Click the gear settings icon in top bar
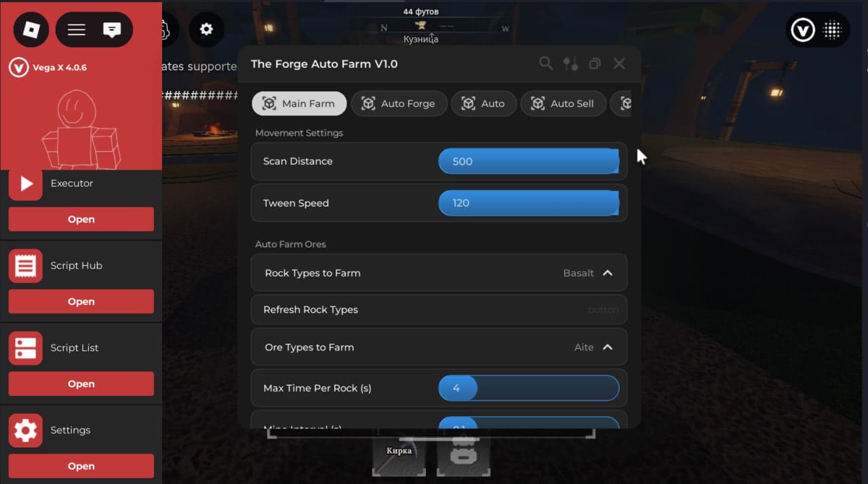The image size is (868, 484). click(206, 29)
